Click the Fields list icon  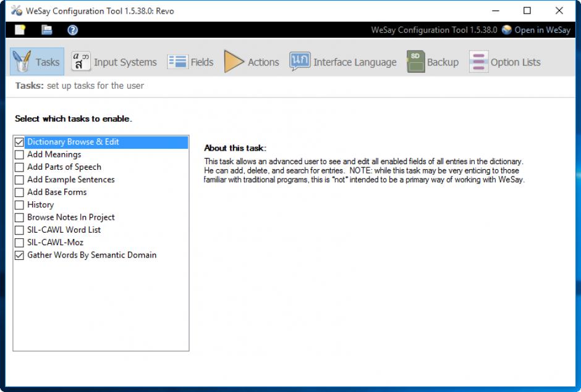tap(177, 62)
